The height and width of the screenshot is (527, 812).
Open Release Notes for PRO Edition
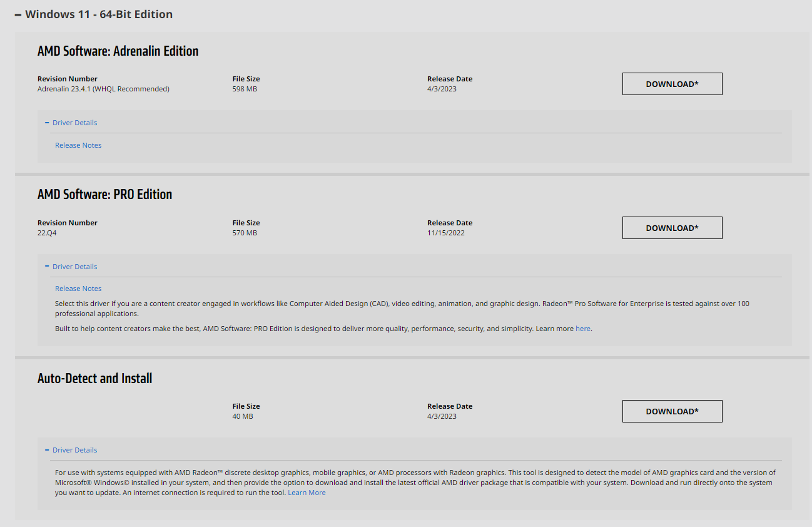point(78,289)
